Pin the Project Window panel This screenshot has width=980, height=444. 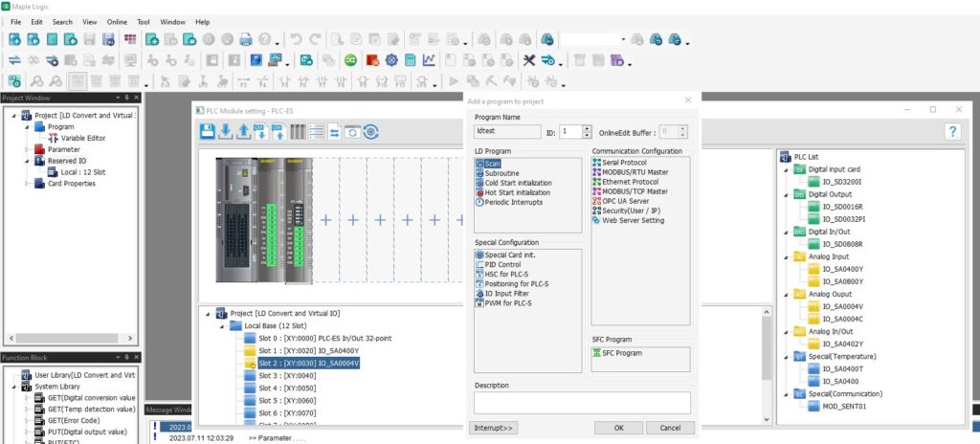[x=127, y=98]
